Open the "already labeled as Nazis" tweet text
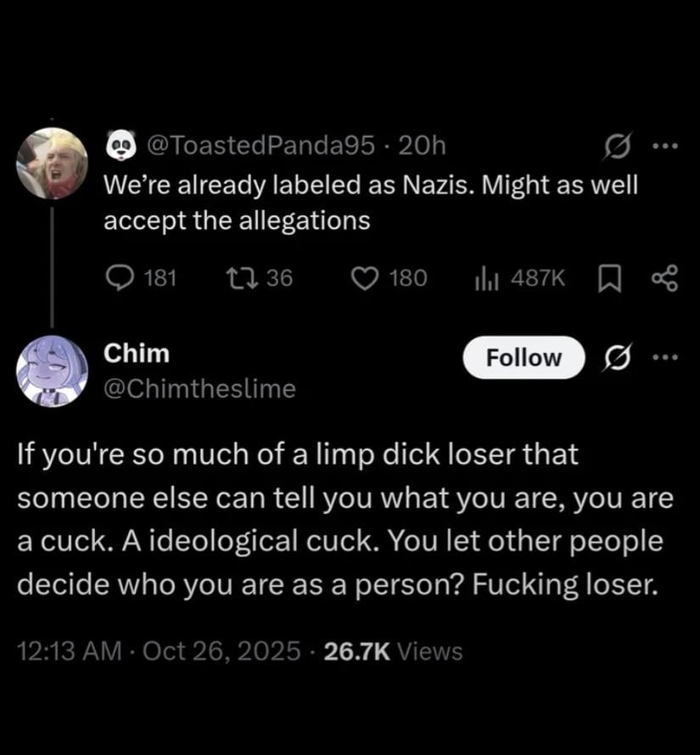The image size is (700, 755). 369,203
